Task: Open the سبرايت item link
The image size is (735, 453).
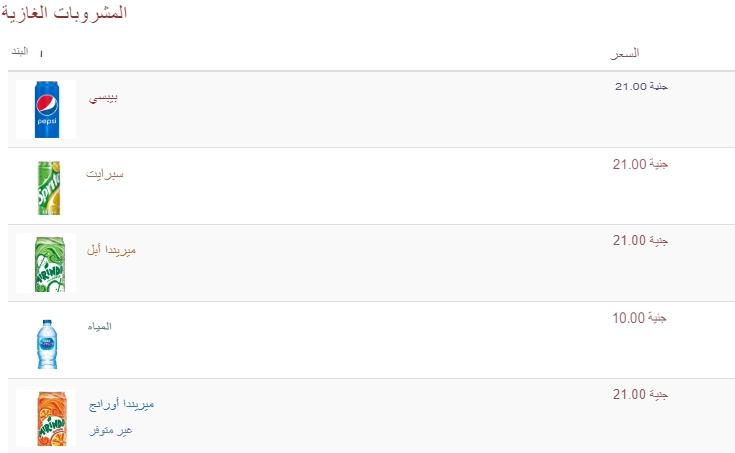Action: [x=105, y=174]
